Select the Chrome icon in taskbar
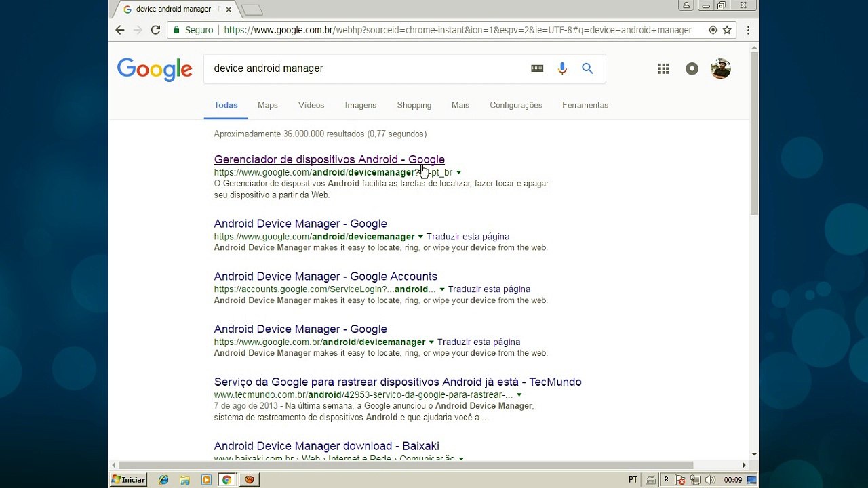Viewport: 868px width, 488px height. [226, 480]
